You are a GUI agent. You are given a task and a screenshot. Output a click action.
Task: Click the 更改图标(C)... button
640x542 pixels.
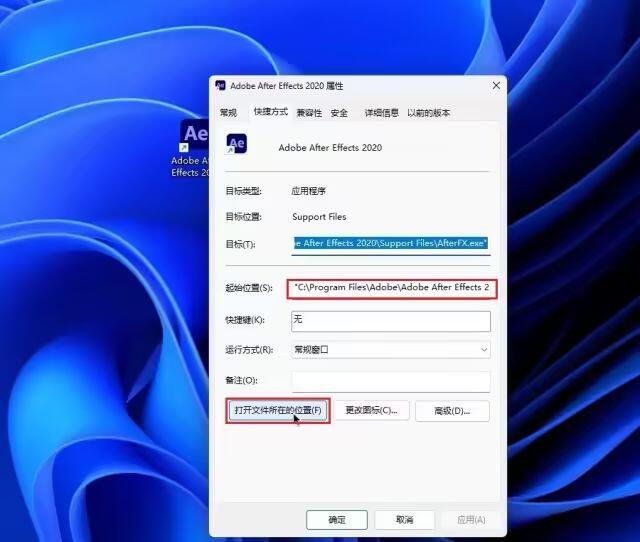pyautogui.click(x=371, y=411)
